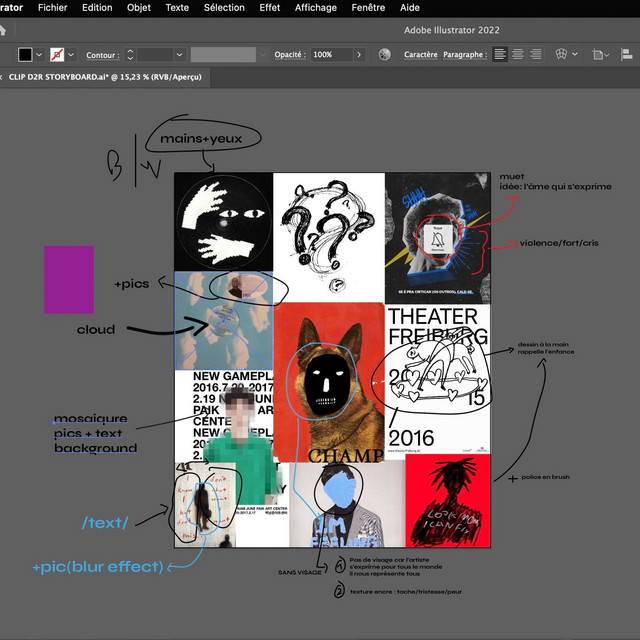Expand the stroke color dropdown arrow

(71, 54)
